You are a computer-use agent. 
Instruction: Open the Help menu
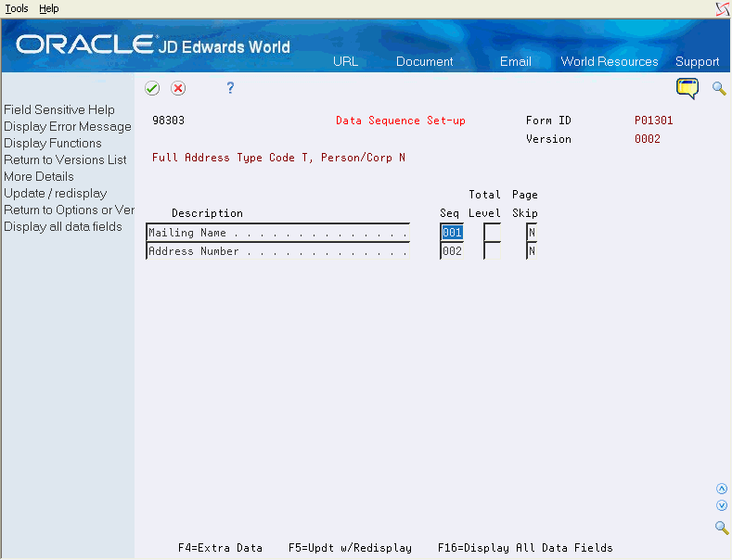[48, 8]
